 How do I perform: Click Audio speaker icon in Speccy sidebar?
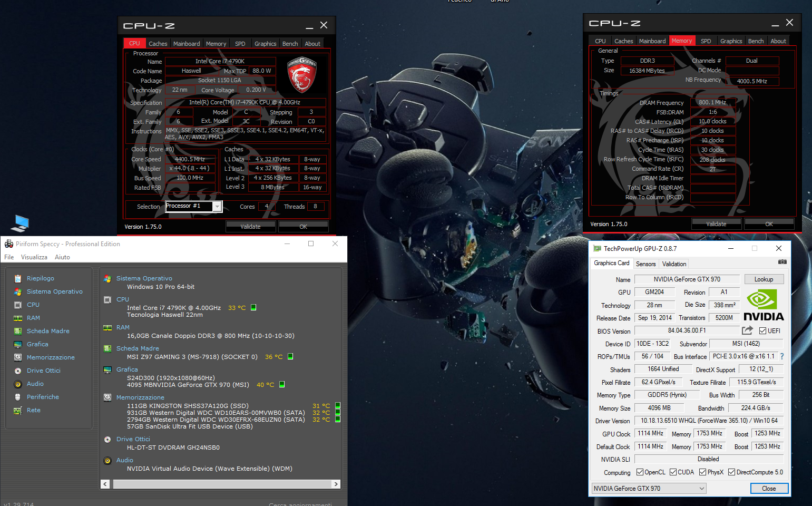pyautogui.click(x=18, y=384)
